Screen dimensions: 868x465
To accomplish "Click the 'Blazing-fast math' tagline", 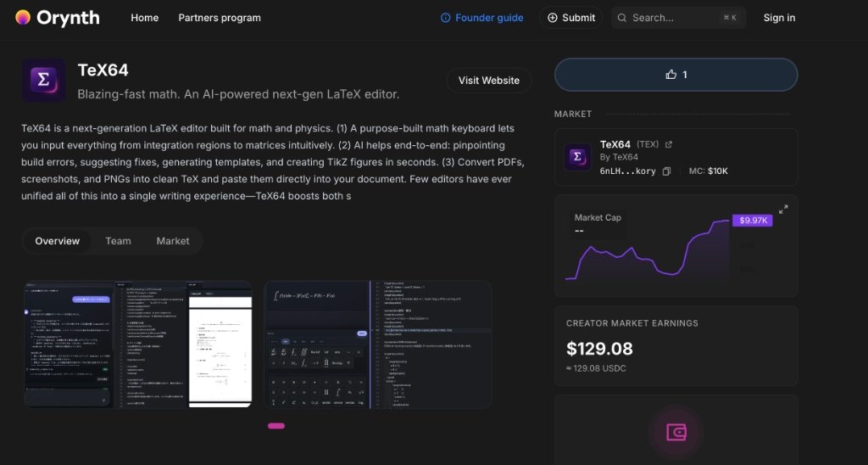I will point(238,94).
